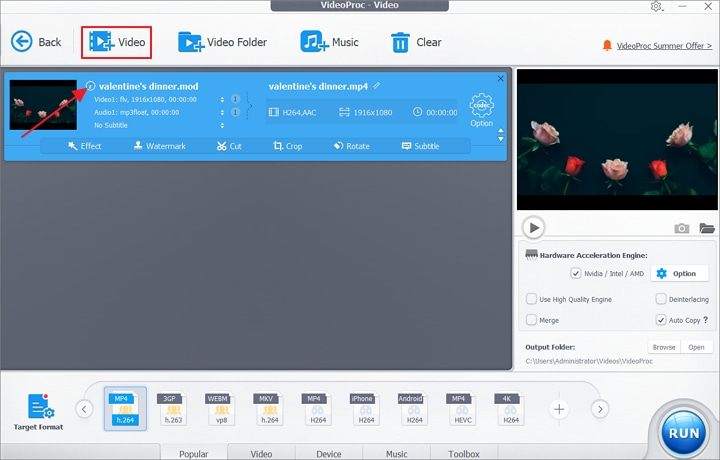Open Target Format settings
Image resolution: width=720 pixels, height=460 pixels.
point(39,412)
